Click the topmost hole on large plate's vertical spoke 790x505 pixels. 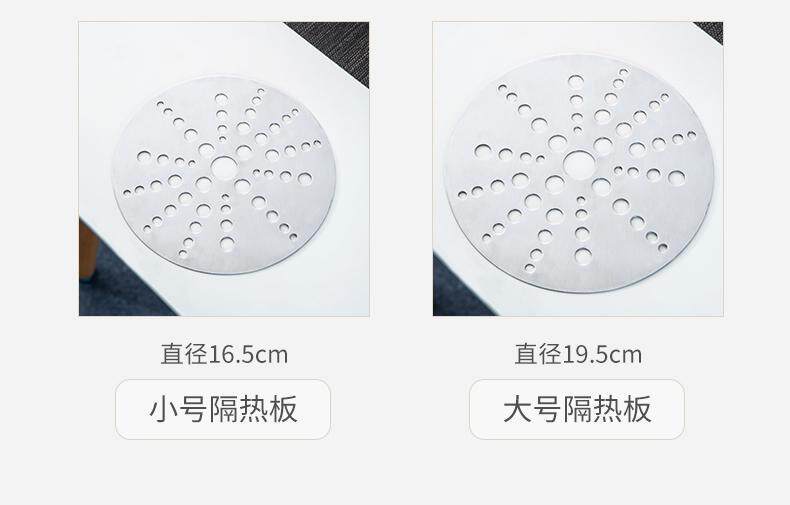coord(575,81)
